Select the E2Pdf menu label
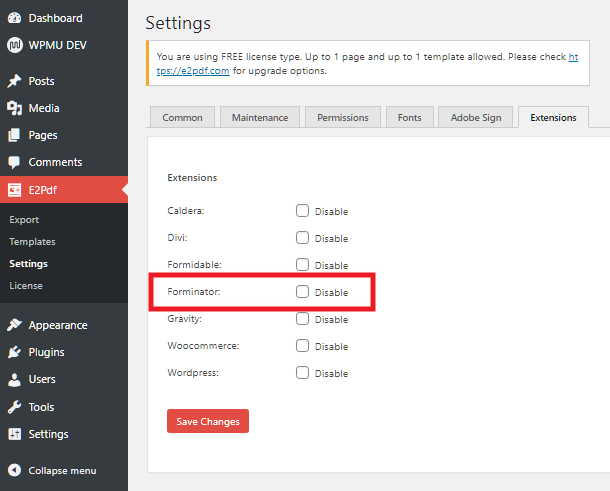 click(43, 190)
